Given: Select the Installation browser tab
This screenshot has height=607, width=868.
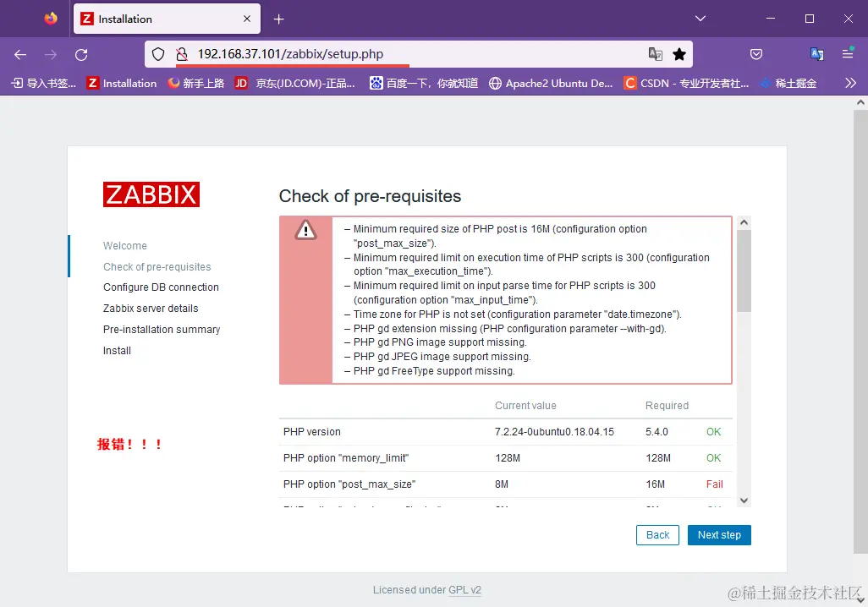Looking at the screenshot, I should pos(167,19).
